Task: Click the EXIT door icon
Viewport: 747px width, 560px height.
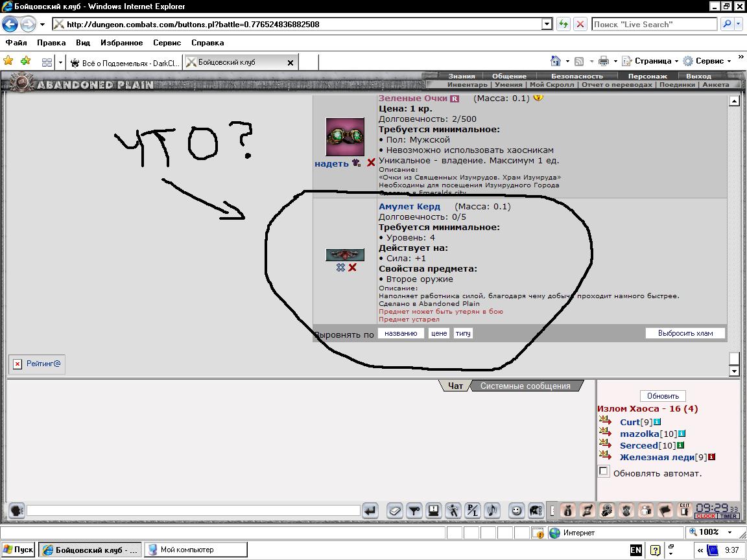Action: (685, 511)
